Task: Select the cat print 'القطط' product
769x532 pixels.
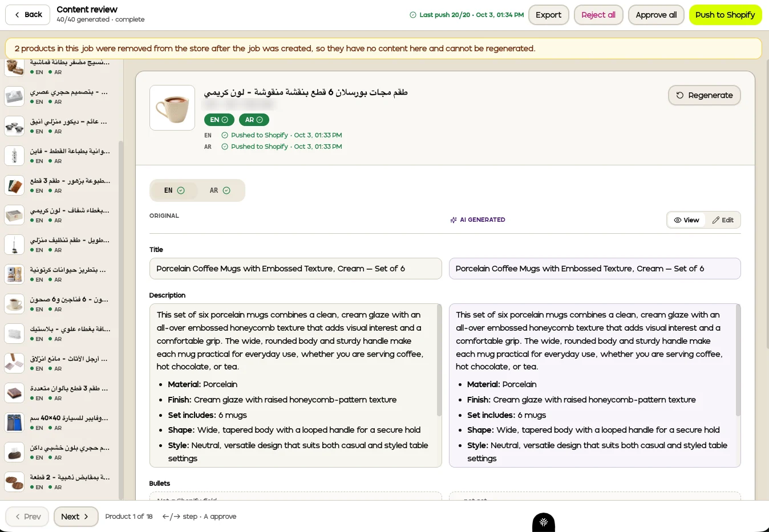Action: pos(60,156)
